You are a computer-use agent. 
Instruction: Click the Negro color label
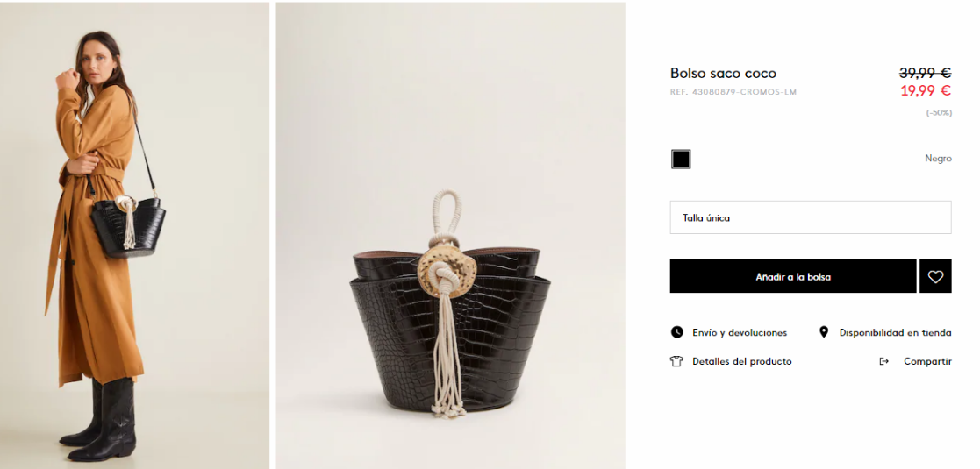tap(938, 159)
